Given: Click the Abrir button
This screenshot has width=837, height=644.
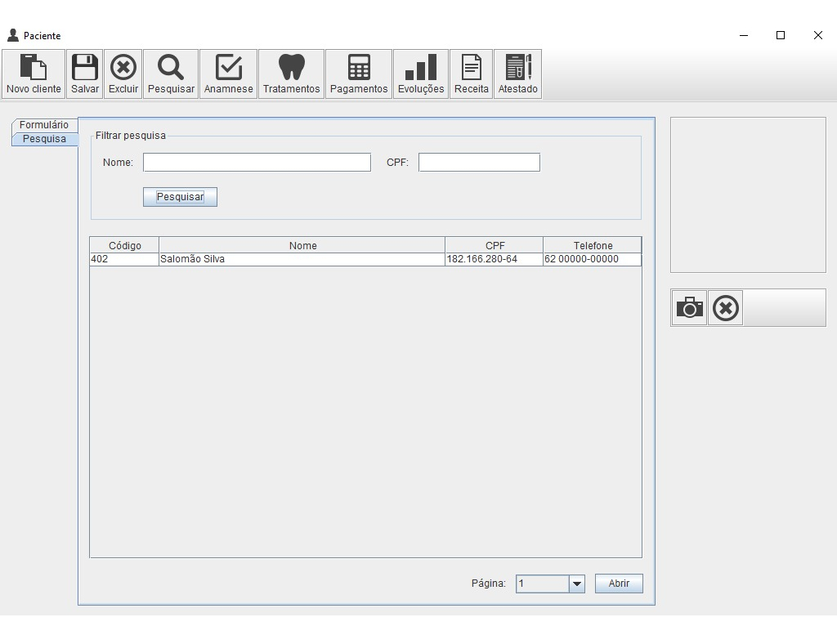Looking at the screenshot, I should 619,584.
